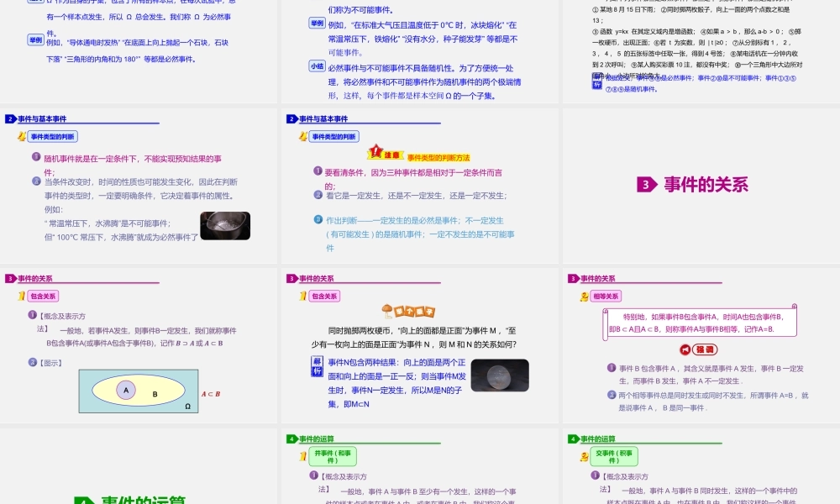Select the pink 相等关系 tag
840x504 pixels.
click(x=604, y=296)
